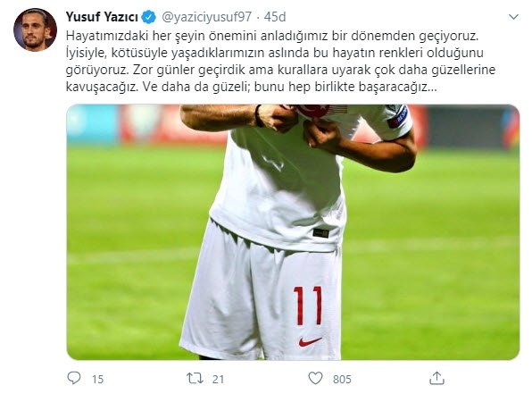The height and width of the screenshot is (394, 532).
Task: View the 21 retweets count
Action: tap(218, 379)
